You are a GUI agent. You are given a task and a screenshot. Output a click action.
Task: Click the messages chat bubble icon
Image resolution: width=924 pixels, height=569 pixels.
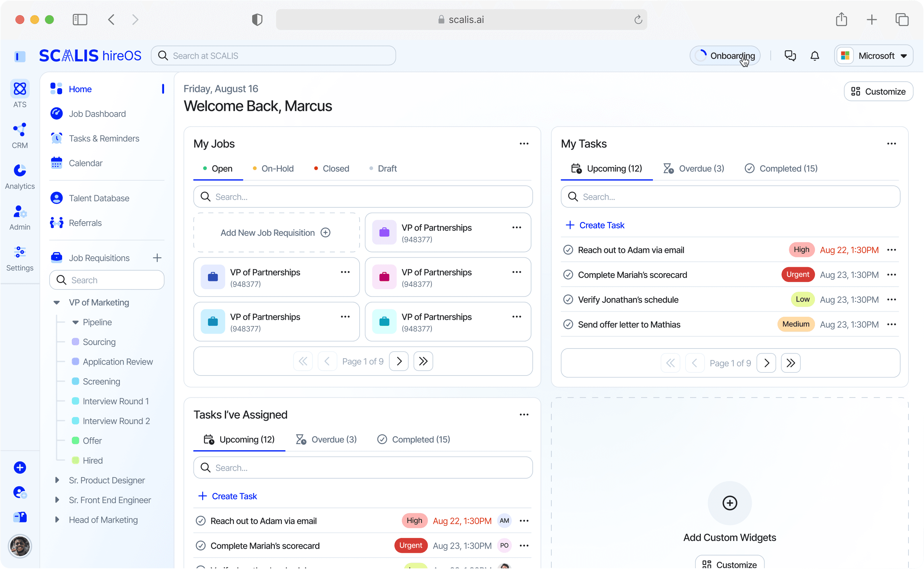pyautogui.click(x=790, y=56)
